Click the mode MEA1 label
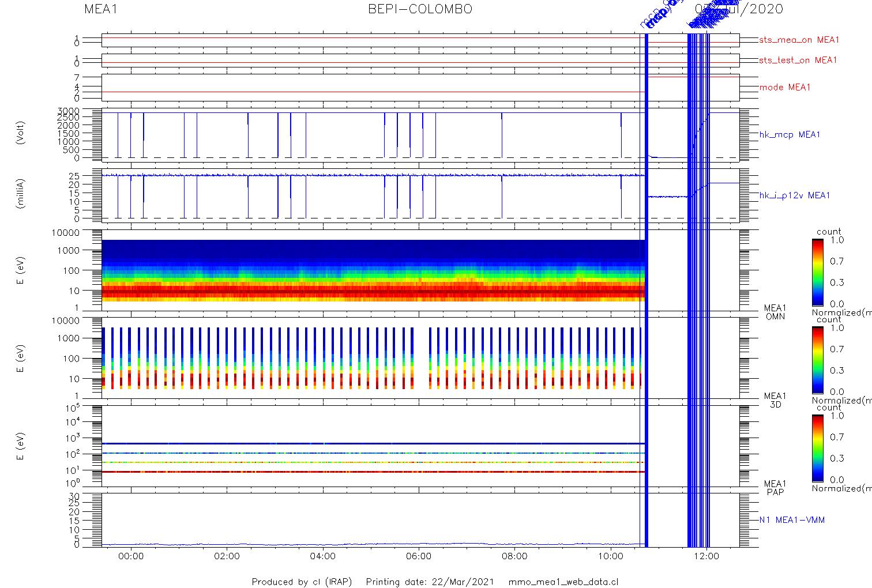 click(x=784, y=87)
